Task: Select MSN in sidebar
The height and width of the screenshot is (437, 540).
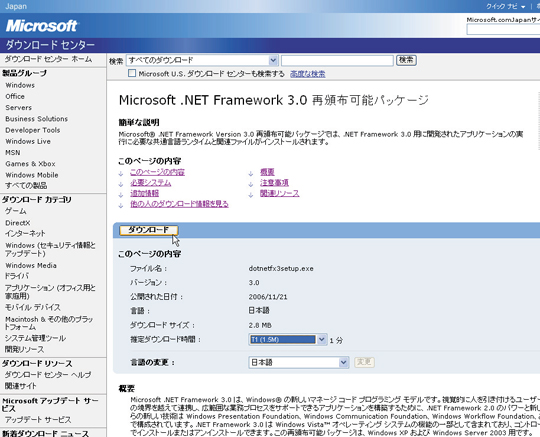Action: tap(13, 153)
